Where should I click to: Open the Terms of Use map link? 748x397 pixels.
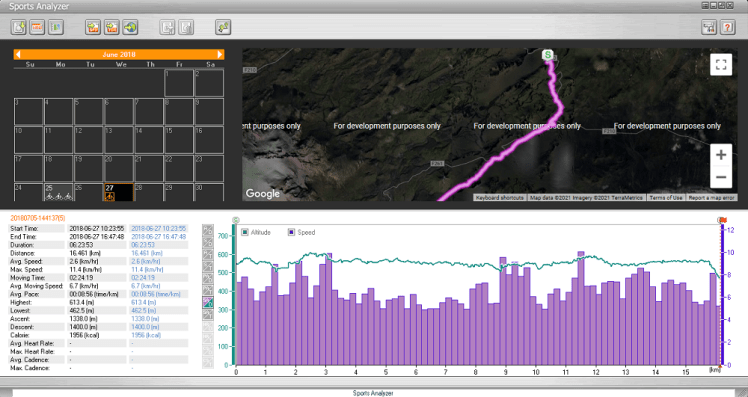click(x=665, y=198)
